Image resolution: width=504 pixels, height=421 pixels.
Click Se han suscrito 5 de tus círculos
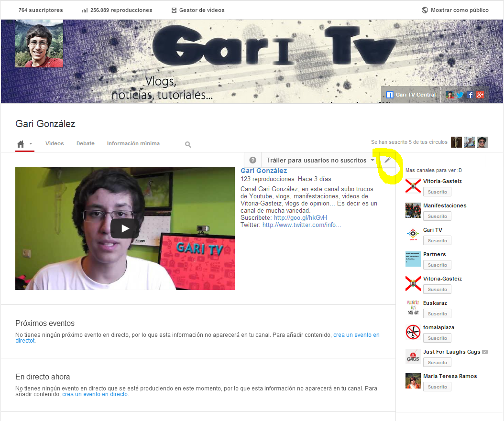coord(409,142)
